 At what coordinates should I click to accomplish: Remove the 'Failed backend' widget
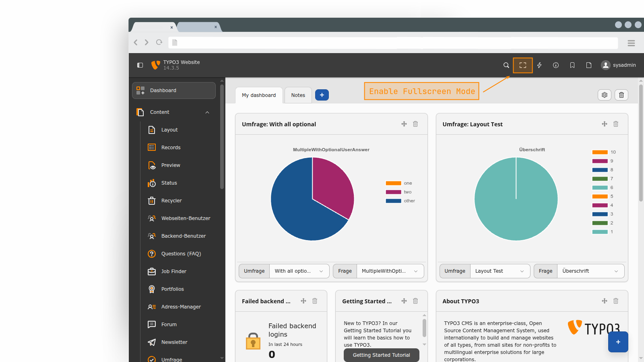pyautogui.click(x=315, y=301)
